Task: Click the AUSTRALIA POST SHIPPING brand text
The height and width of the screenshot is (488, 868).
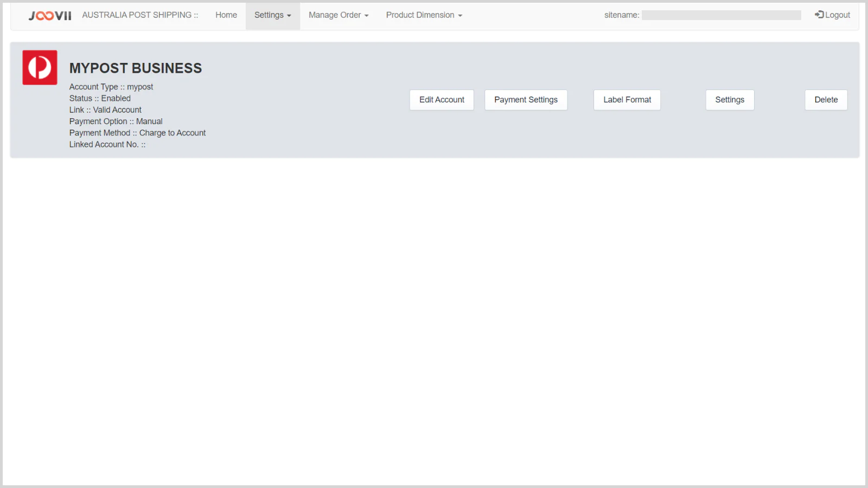Action: 139,15
